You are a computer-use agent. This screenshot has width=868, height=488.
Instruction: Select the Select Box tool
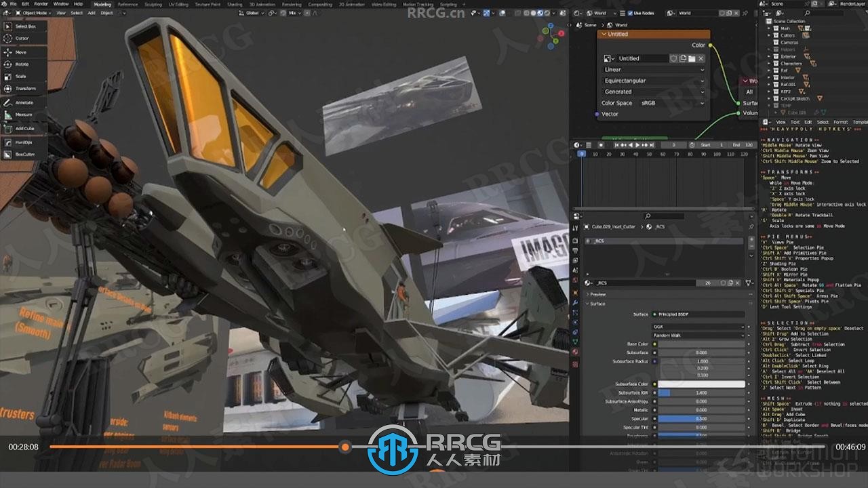(24, 26)
